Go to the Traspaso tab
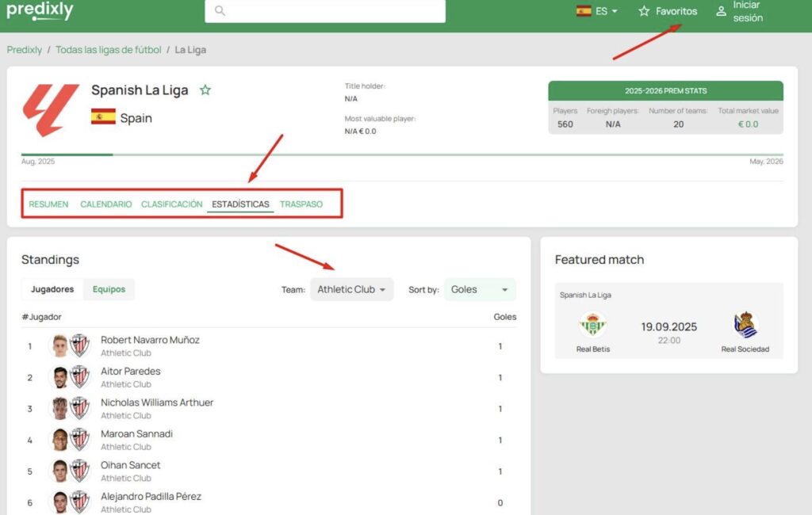 [x=301, y=204]
